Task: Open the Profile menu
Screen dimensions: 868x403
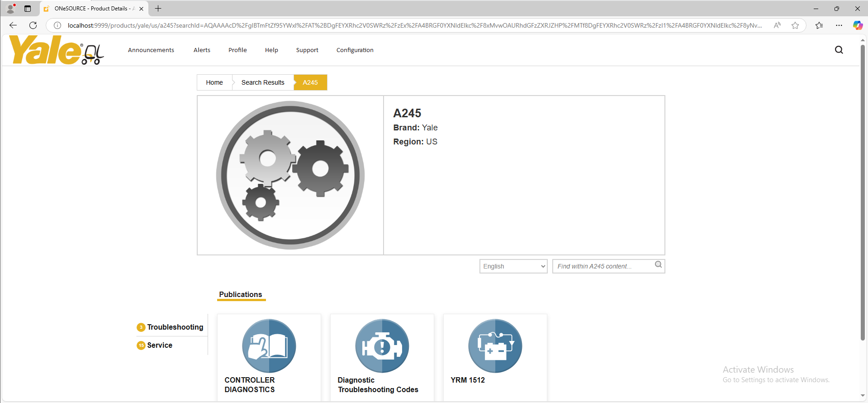Action: (237, 50)
